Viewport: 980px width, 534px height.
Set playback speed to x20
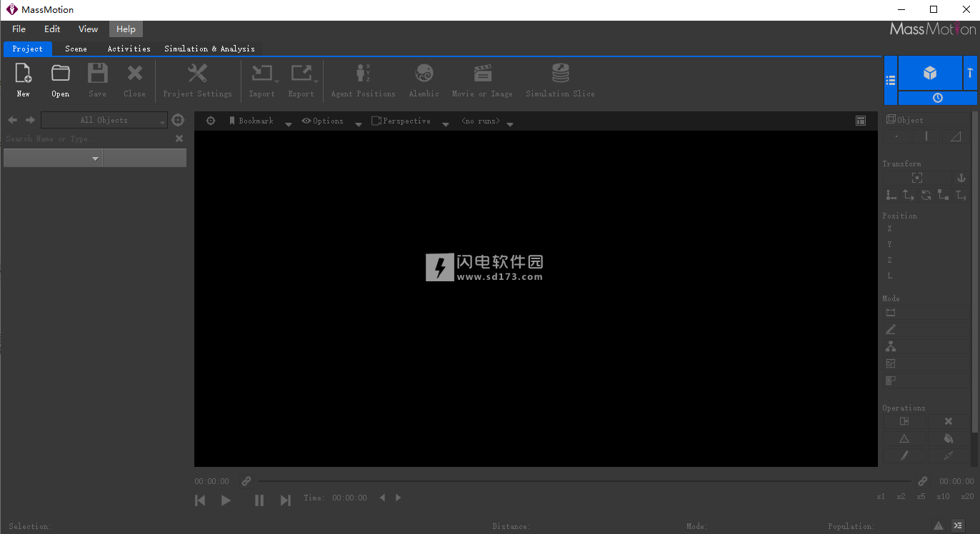click(x=967, y=497)
